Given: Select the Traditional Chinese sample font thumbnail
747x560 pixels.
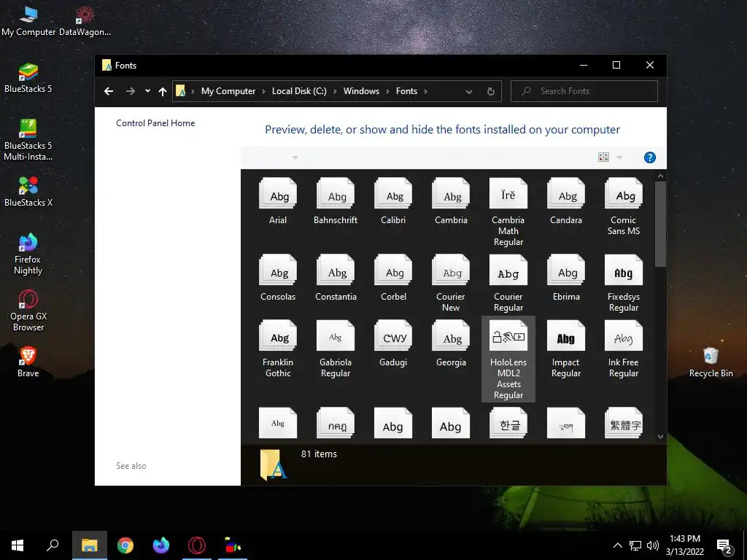Looking at the screenshot, I should point(624,423).
